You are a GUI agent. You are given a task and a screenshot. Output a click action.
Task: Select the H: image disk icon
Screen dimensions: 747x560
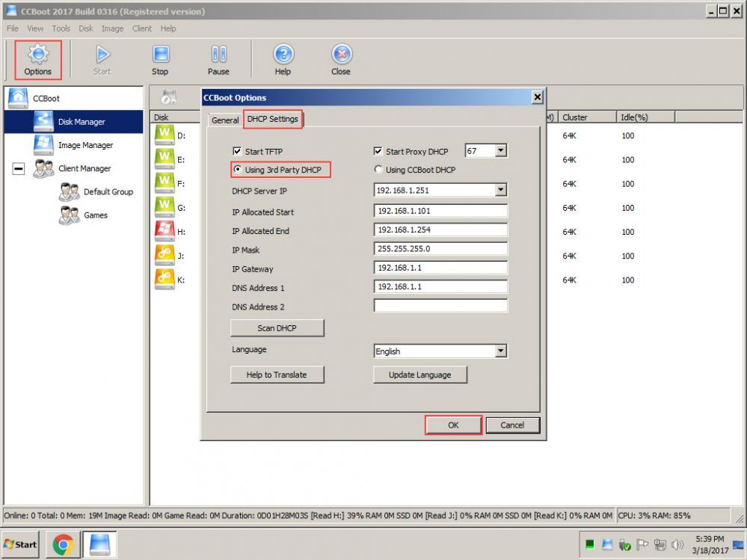pyautogui.click(x=165, y=232)
